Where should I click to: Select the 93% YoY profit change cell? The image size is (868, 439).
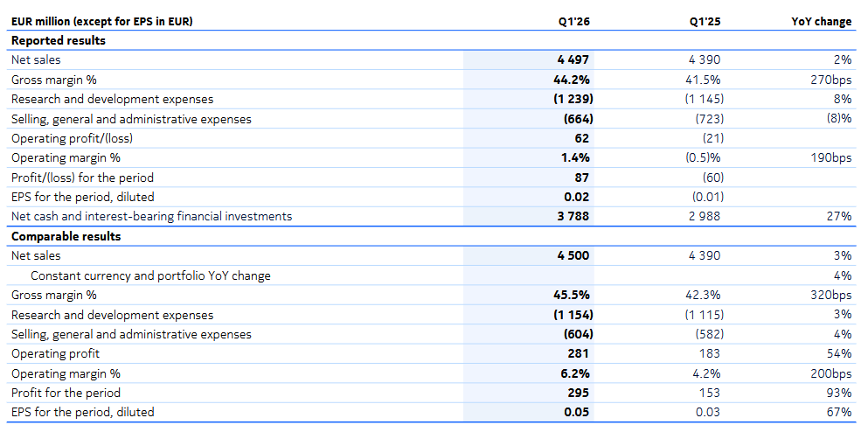tap(839, 393)
